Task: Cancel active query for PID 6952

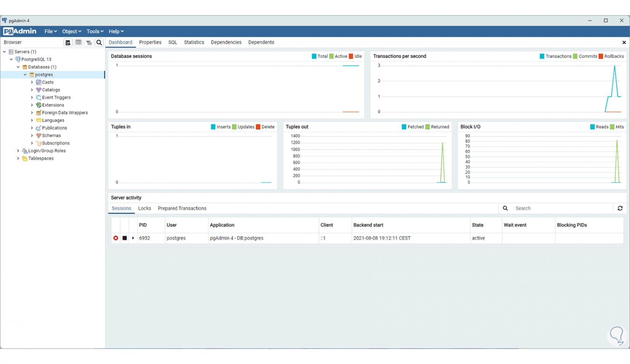Action: point(124,238)
